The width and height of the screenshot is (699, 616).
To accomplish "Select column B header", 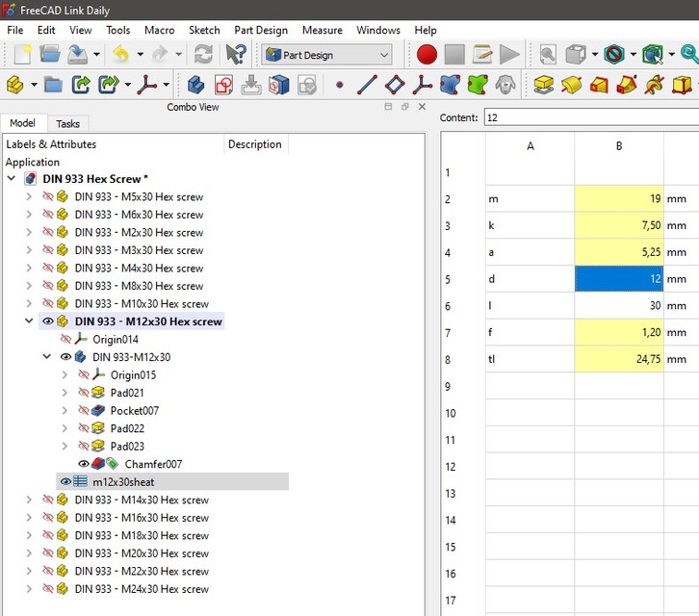I will coord(619,146).
